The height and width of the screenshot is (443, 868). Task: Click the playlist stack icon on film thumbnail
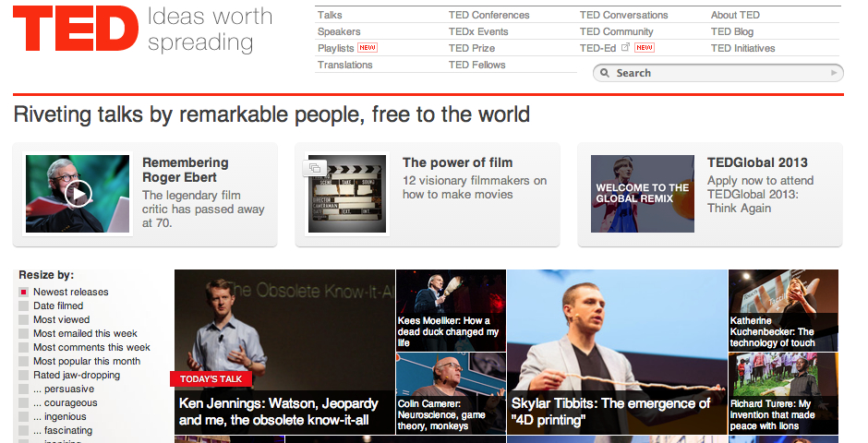pyautogui.click(x=315, y=168)
